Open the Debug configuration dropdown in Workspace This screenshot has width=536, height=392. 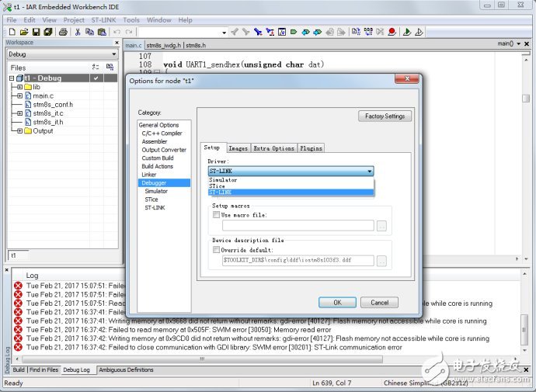click(62, 54)
